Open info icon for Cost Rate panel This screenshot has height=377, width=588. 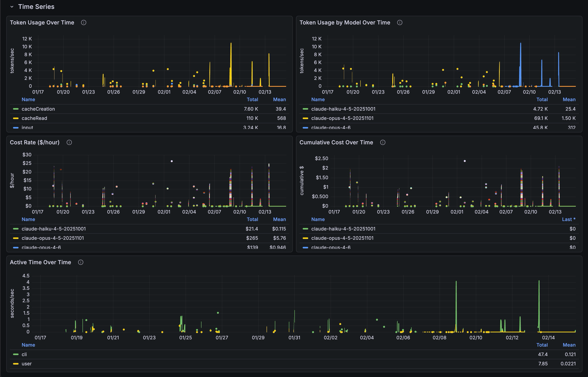click(69, 142)
